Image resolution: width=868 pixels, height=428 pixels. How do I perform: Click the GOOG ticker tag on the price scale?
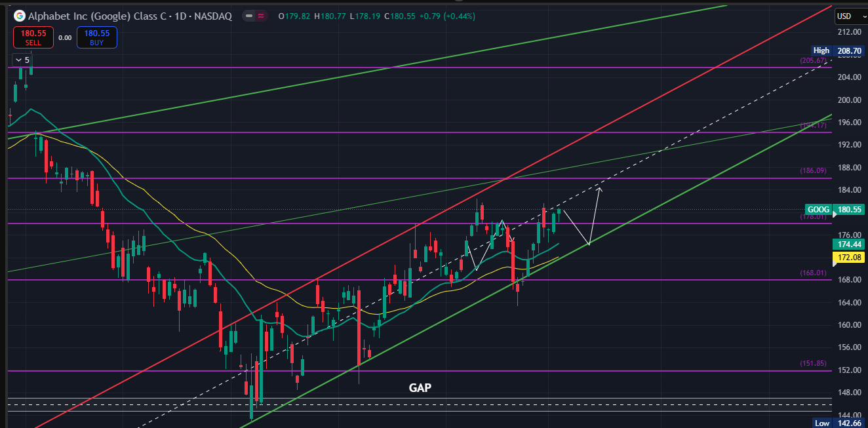tap(818, 210)
